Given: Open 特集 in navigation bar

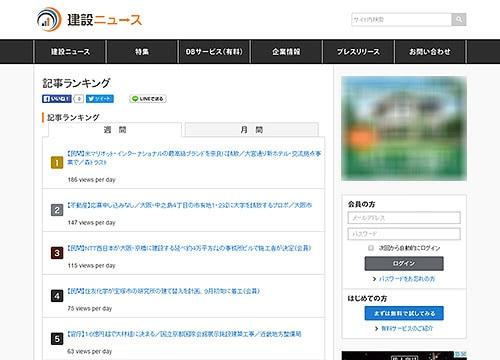Looking at the screenshot, I should click(x=142, y=52).
